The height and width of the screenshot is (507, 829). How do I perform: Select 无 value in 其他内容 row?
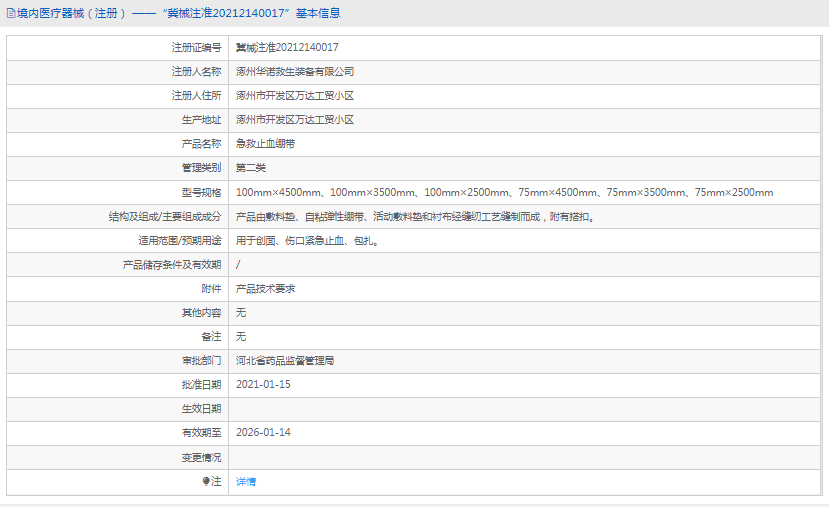(x=241, y=313)
